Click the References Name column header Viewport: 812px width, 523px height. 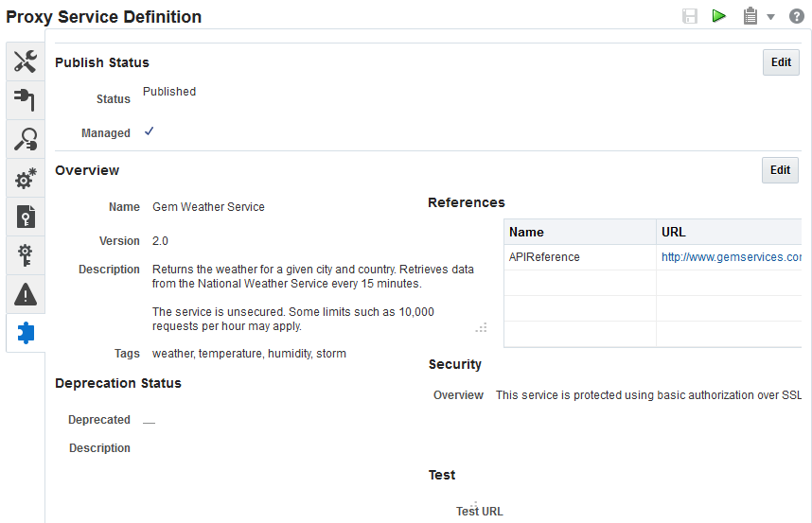(x=579, y=232)
